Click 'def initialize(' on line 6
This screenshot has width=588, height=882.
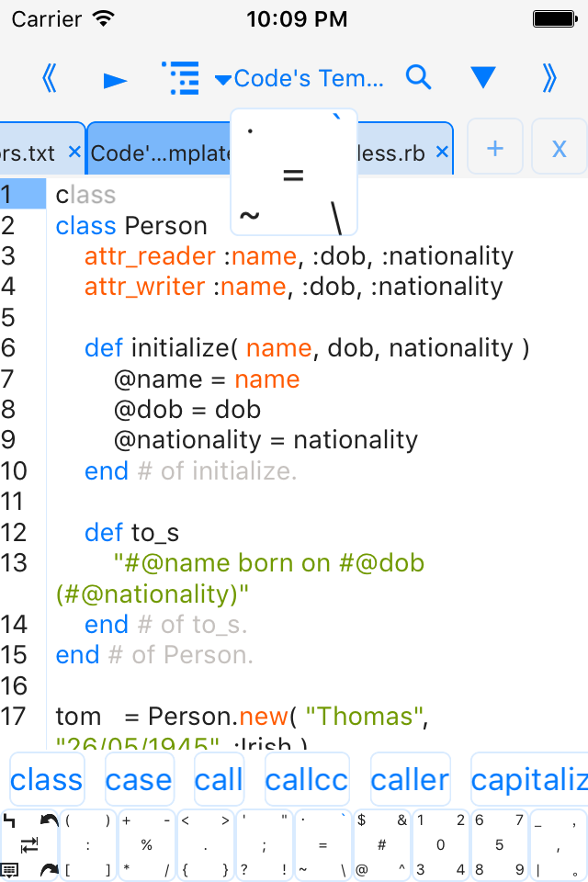point(162,348)
